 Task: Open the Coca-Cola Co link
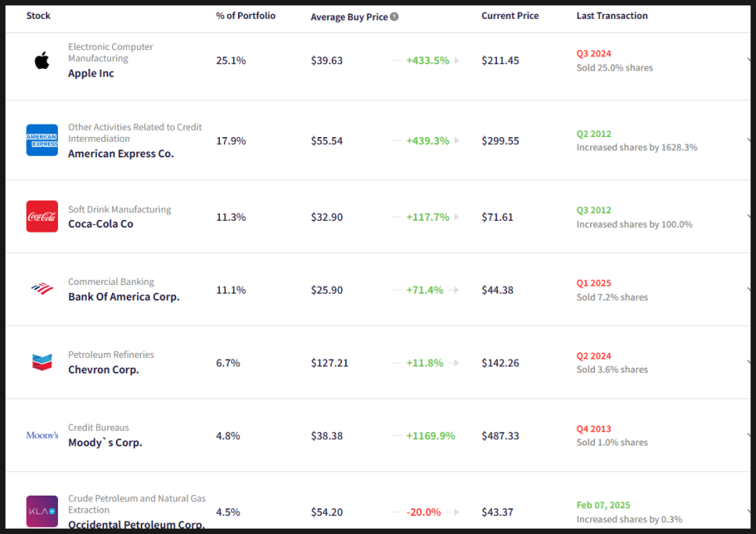tap(101, 224)
